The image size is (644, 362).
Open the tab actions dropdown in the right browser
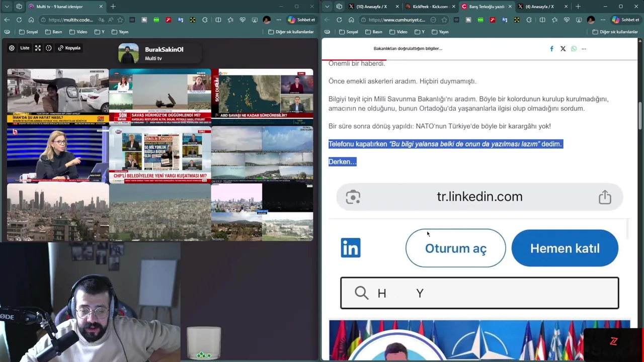327,7
